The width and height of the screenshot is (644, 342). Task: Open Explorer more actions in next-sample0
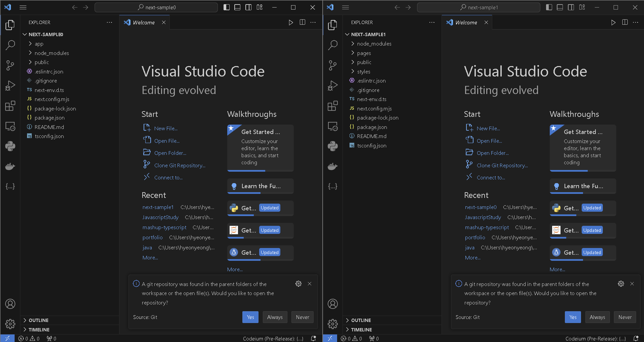click(x=109, y=22)
